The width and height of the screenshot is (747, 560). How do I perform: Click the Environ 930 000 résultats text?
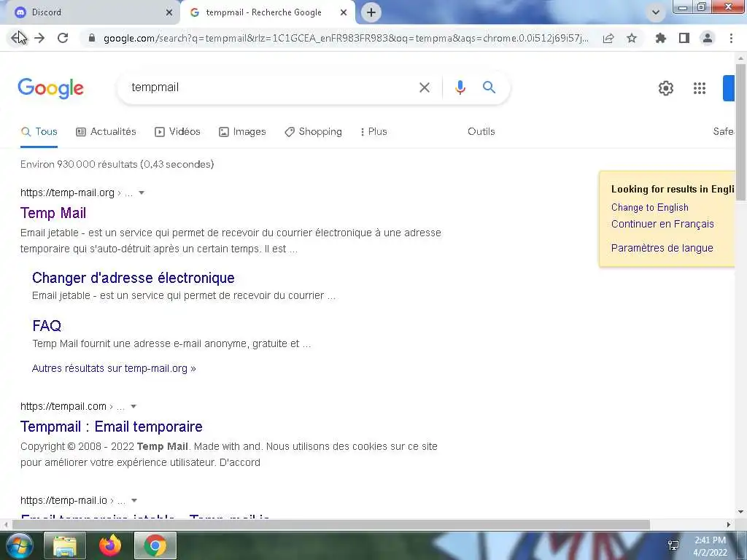[x=117, y=164]
